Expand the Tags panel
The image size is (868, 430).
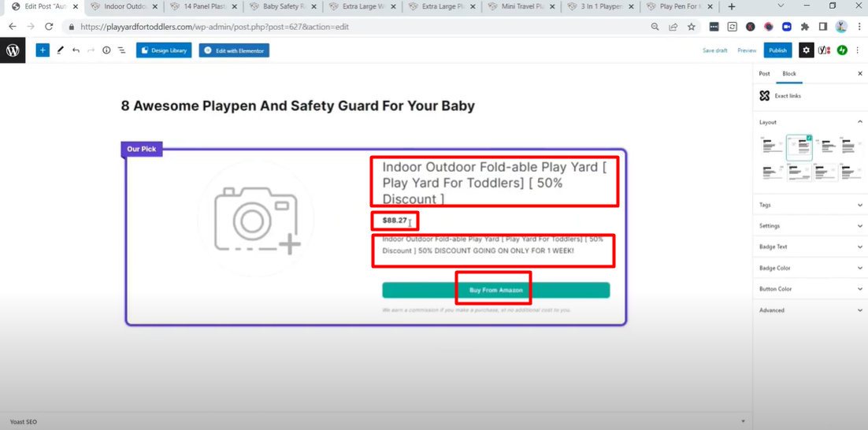[811, 205]
